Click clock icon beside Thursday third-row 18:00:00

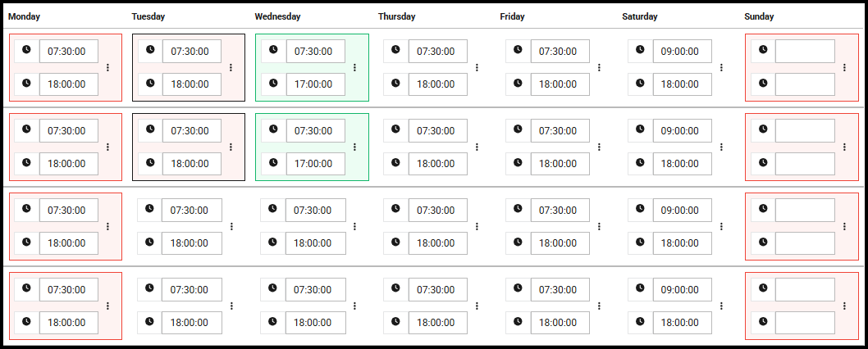click(395, 242)
